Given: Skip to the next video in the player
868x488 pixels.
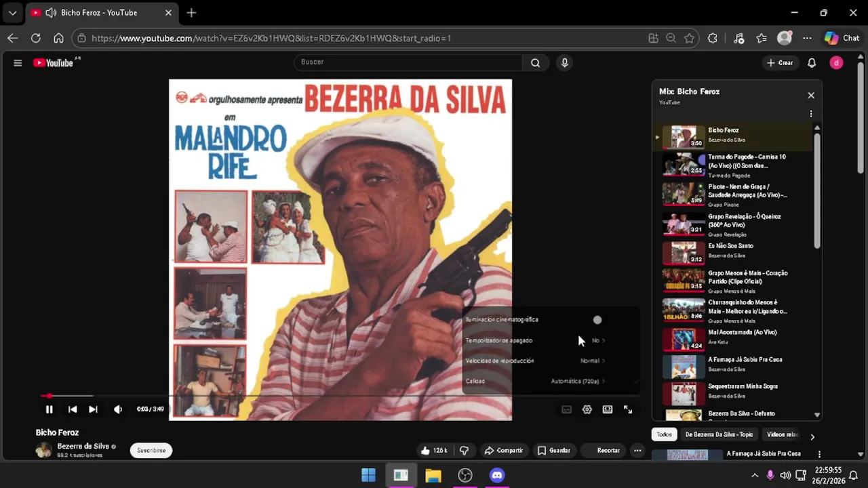Looking at the screenshot, I should tap(93, 409).
